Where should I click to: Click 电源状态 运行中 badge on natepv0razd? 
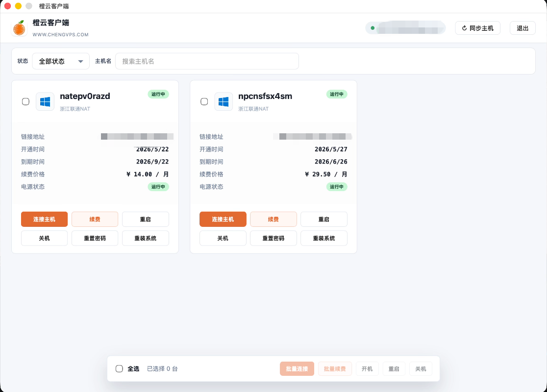(158, 187)
